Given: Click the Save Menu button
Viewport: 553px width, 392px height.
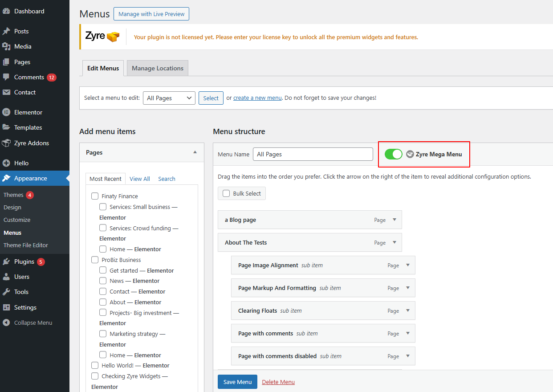Looking at the screenshot, I should [237, 382].
